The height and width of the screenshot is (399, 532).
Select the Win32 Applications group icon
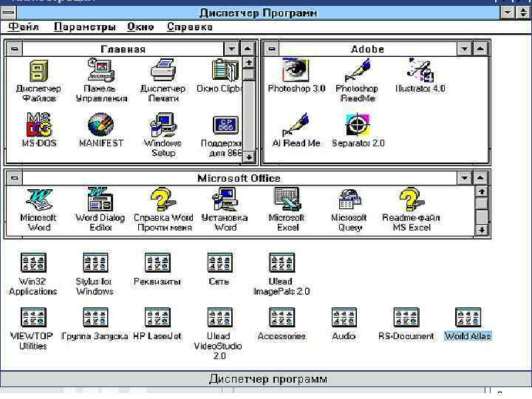pyautogui.click(x=33, y=262)
